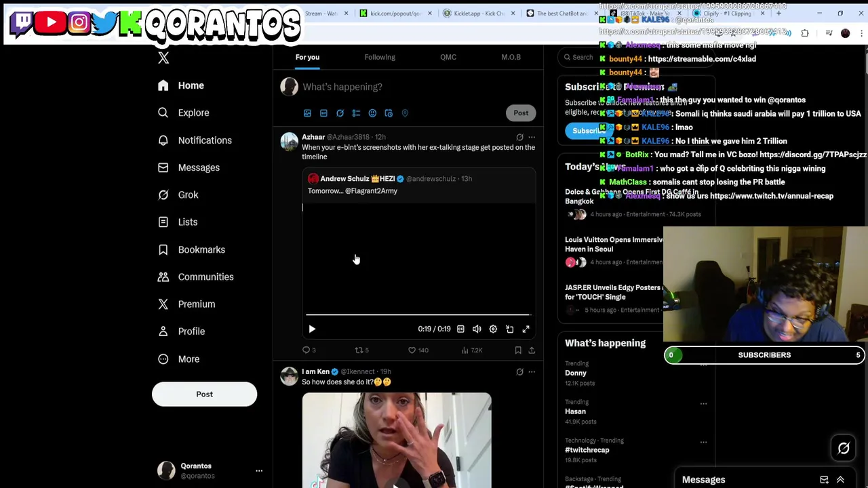
Task: Switch to the Following tab
Action: 380,57
